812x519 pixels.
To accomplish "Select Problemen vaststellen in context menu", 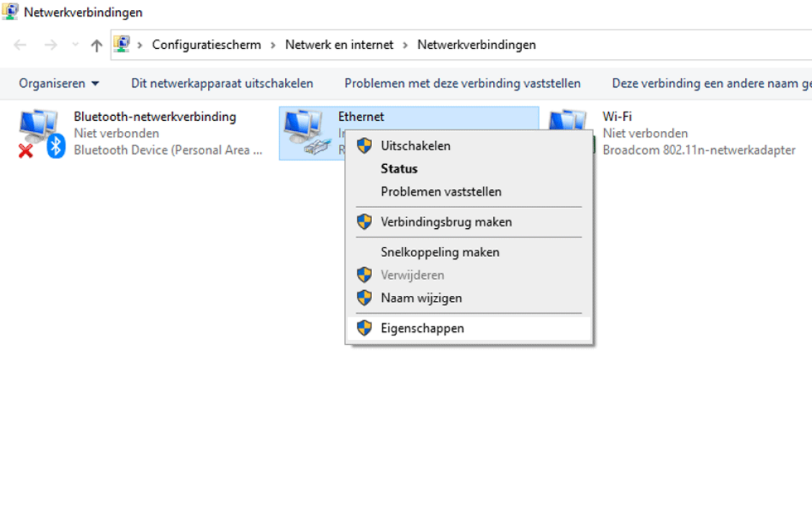I will tap(441, 192).
